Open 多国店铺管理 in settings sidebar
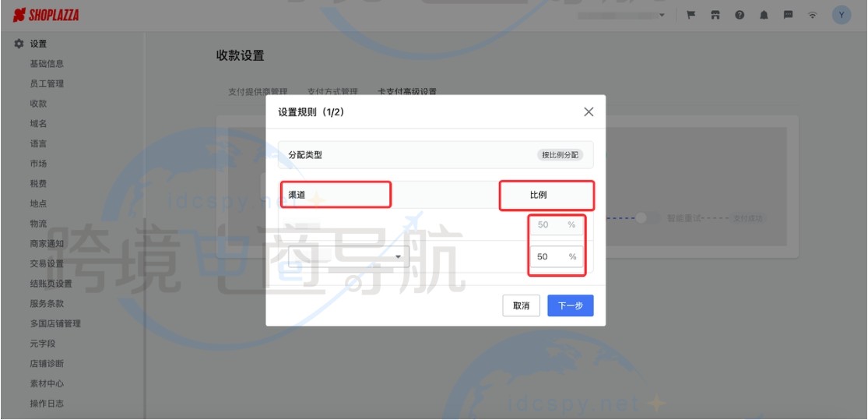This screenshot has height=420, width=868. 55,323
